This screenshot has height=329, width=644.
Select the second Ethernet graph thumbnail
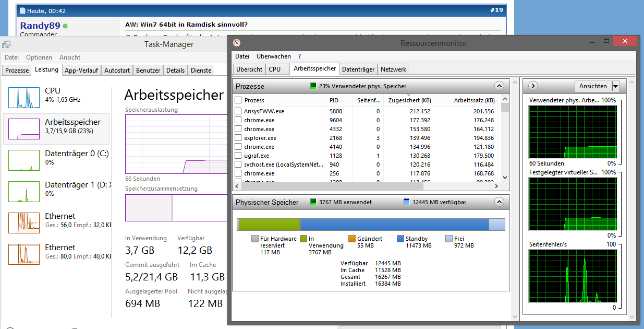tap(23, 254)
